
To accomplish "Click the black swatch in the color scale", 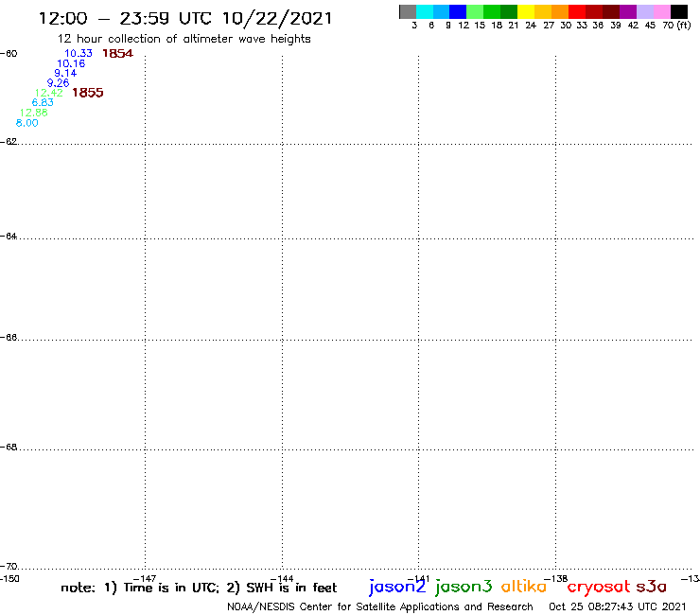I will click(x=679, y=11).
